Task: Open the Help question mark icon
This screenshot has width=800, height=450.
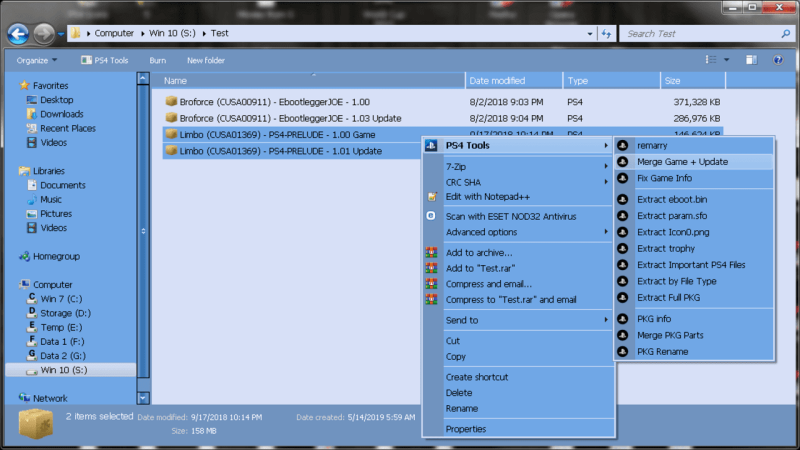Action: (778, 60)
